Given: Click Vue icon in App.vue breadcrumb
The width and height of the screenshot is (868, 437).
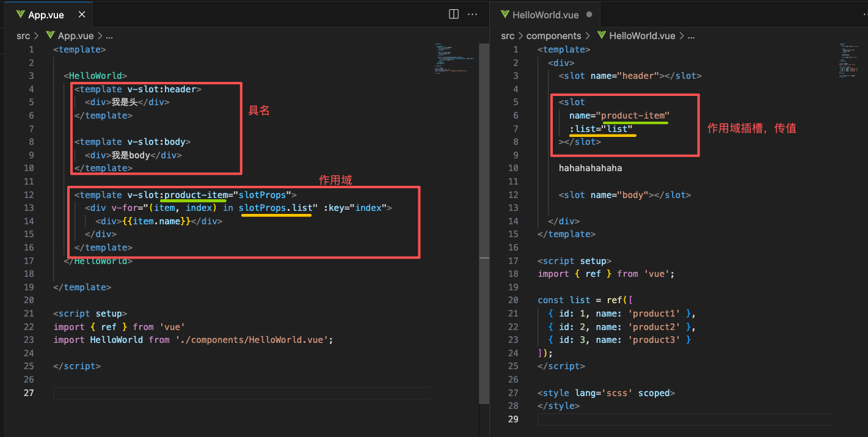Looking at the screenshot, I should point(50,36).
